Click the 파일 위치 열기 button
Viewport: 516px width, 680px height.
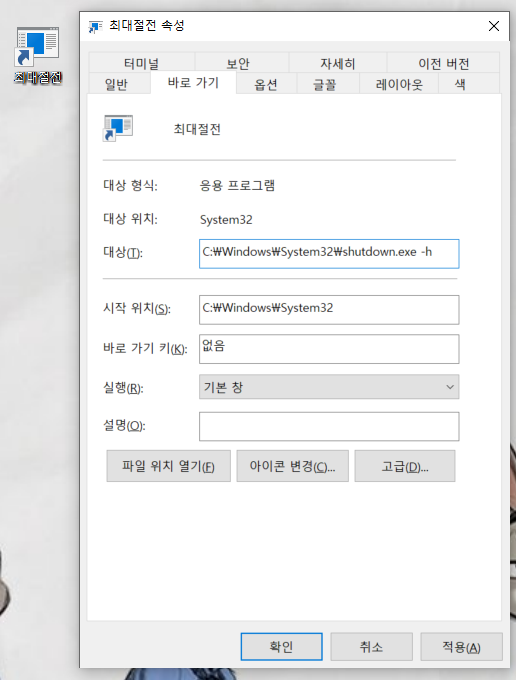click(x=169, y=466)
